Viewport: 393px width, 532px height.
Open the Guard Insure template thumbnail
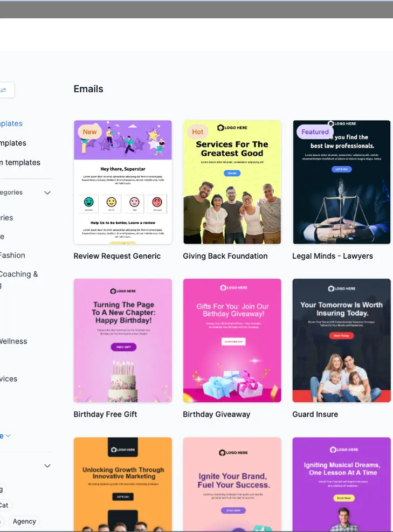coord(341,341)
